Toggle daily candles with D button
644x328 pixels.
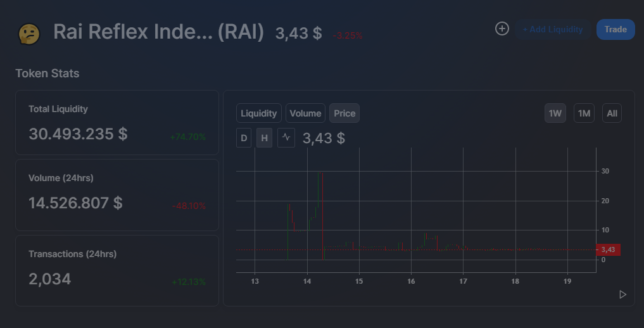244,137
